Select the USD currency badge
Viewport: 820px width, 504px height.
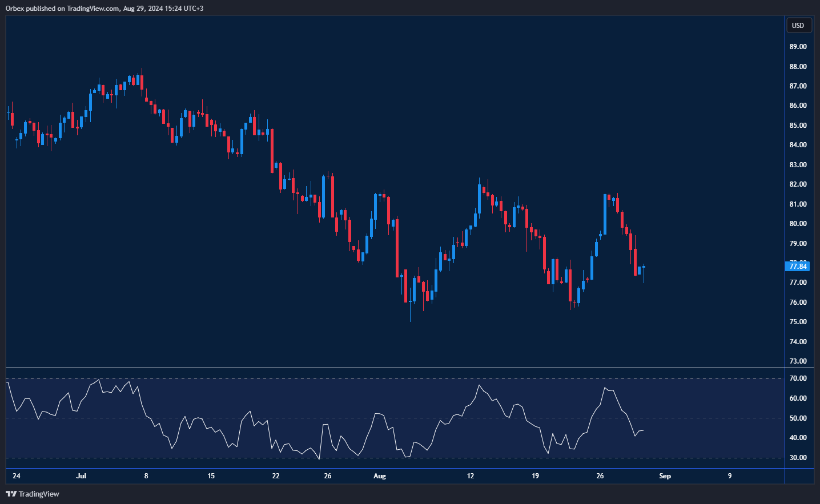pos(799,25)
